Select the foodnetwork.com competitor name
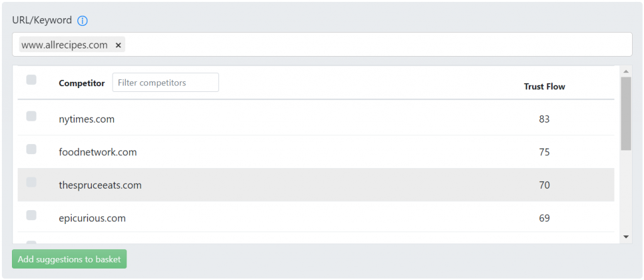The height and width of the screenshot is (280, 644). click(97, 152)
